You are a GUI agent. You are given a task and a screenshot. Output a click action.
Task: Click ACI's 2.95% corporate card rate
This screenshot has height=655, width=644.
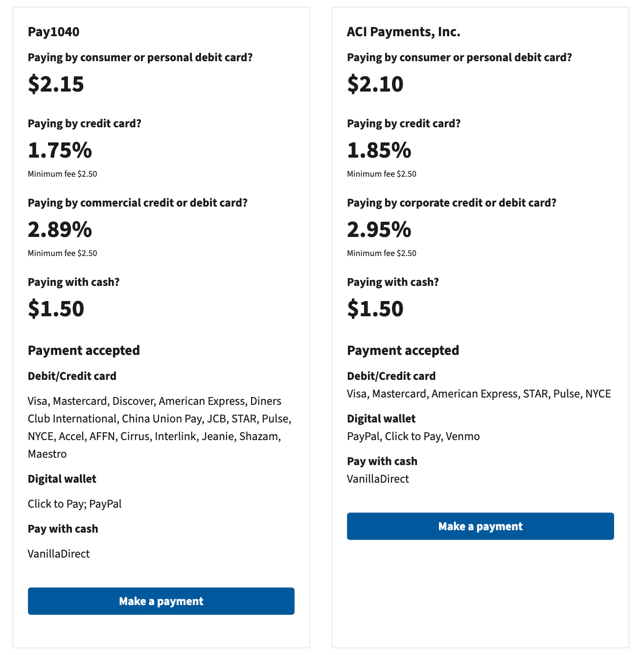[x=379, y=230]
